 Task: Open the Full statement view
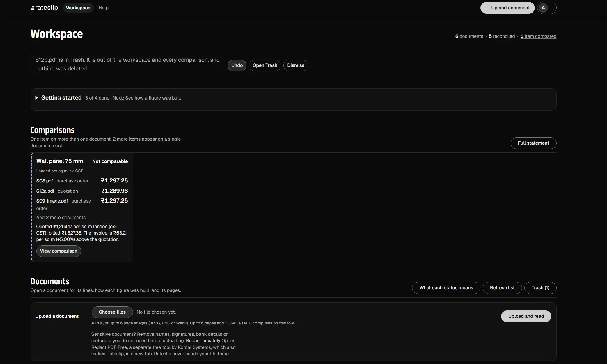[x=533, y=143]
